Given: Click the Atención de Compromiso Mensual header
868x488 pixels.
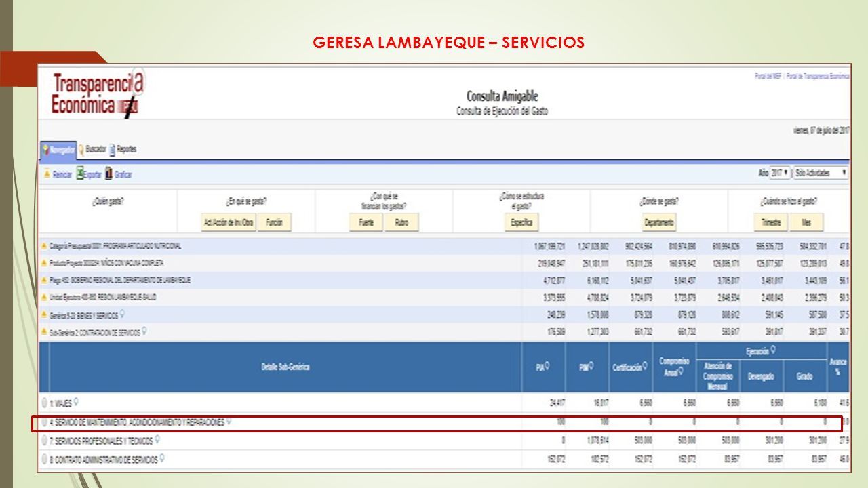Looking at the screenshot, I should tap(717, 376).
